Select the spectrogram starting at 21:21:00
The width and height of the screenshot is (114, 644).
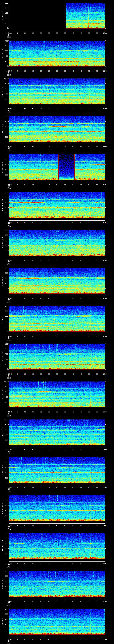[57, 470]
